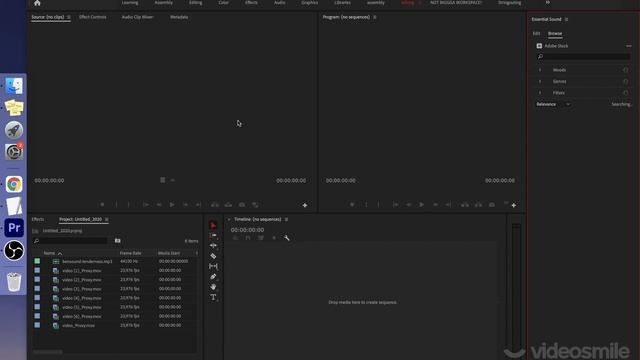This screenshot has width=640, height=360.
Task: Click Insert button in Source monitor
Action: pos(215,204)
